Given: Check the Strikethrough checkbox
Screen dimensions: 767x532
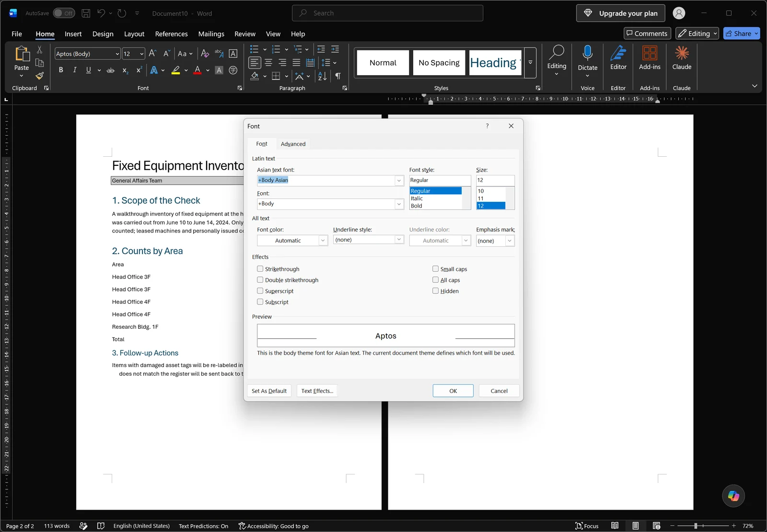Looking at the screenshot, I should point(260,269).
